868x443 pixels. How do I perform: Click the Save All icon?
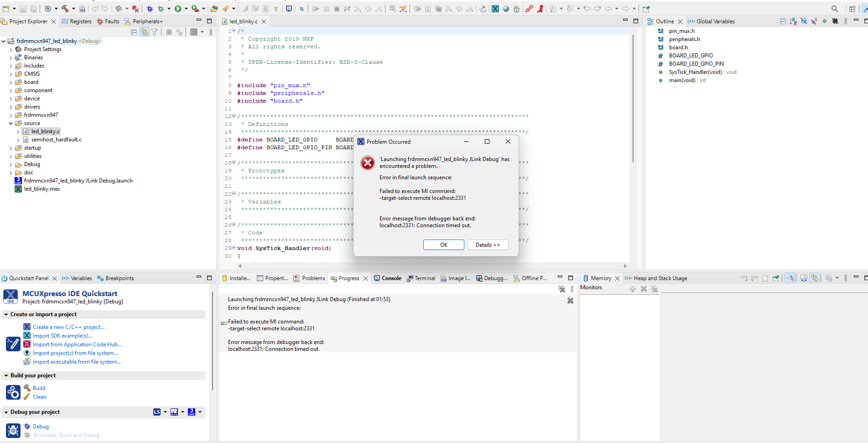click(x=33, y=8)
